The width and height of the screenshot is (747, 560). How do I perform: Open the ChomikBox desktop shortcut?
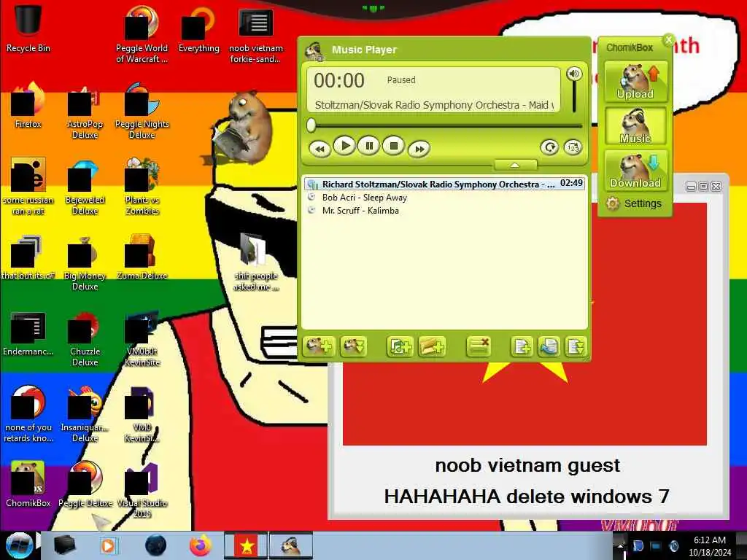[x=28, y=484]
